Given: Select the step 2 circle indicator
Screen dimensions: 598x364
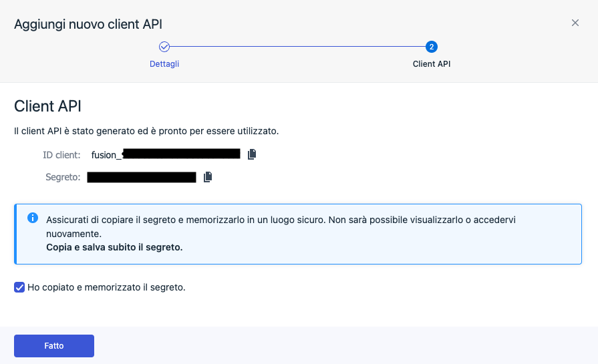Looking at the screenshot, I should [x=432, y=47].
